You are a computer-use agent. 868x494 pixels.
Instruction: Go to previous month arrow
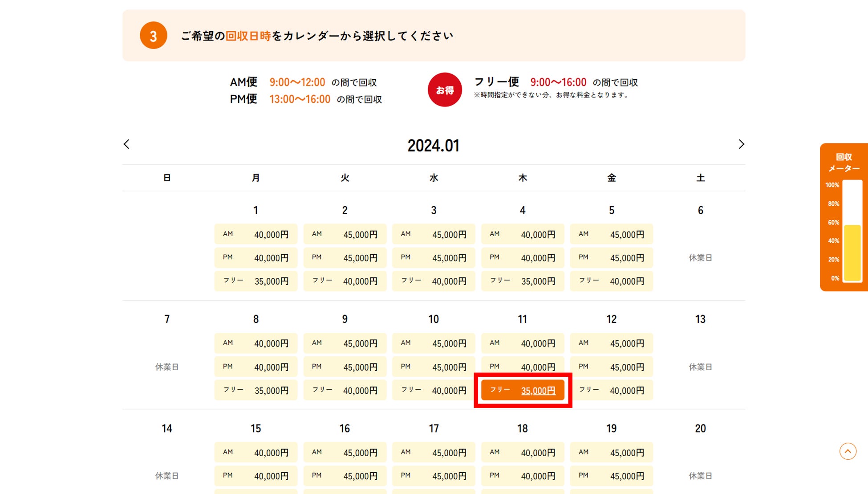(x=126, y=144)
